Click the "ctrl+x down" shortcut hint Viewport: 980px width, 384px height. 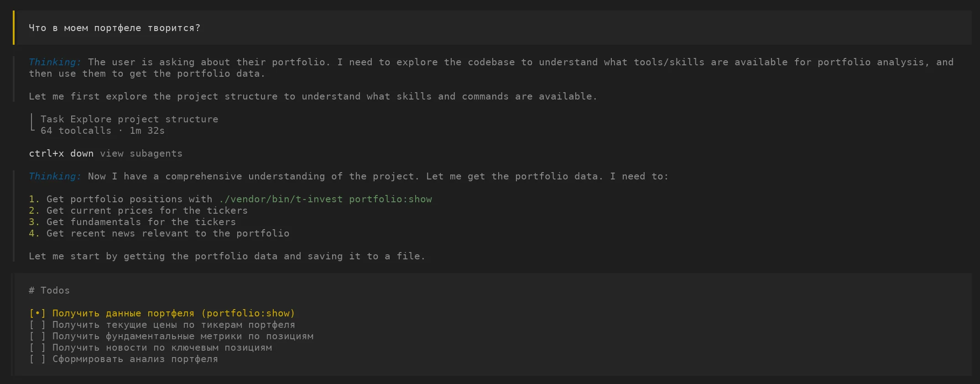click(61, 153)
